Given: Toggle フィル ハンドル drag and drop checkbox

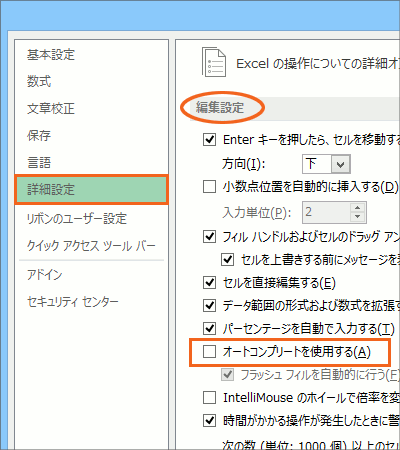Looking at the screenshot, I should [x=209, y=237].
